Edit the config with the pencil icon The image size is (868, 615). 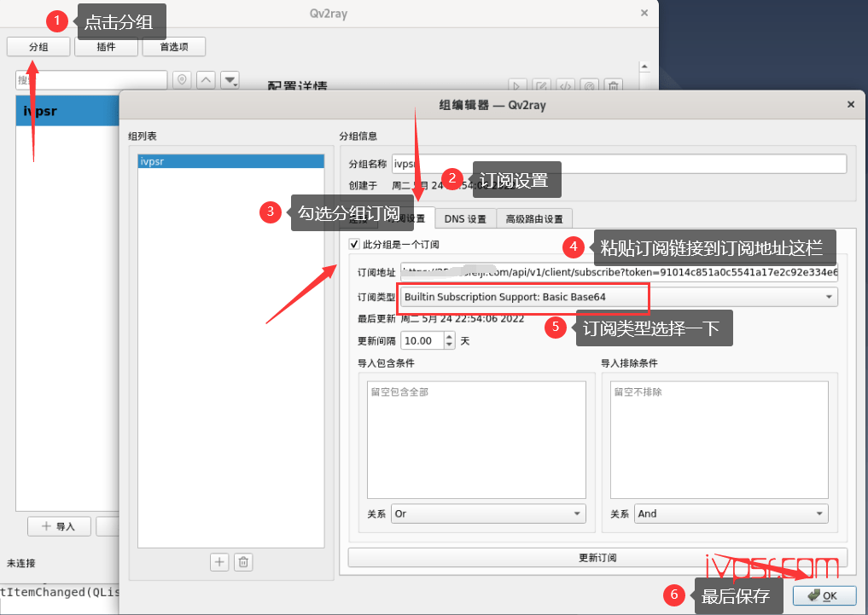[x=541, y=85]
